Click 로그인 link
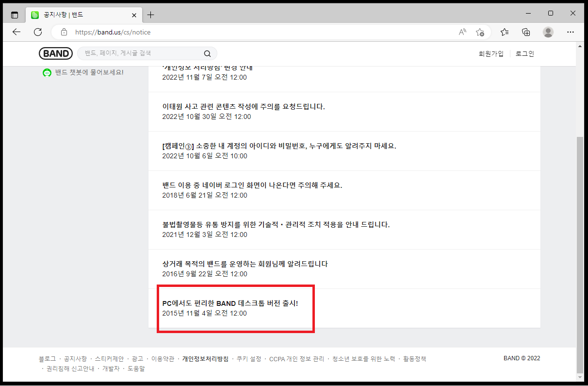The height and width of the screenshot is (386, 588). coord(525,54)
